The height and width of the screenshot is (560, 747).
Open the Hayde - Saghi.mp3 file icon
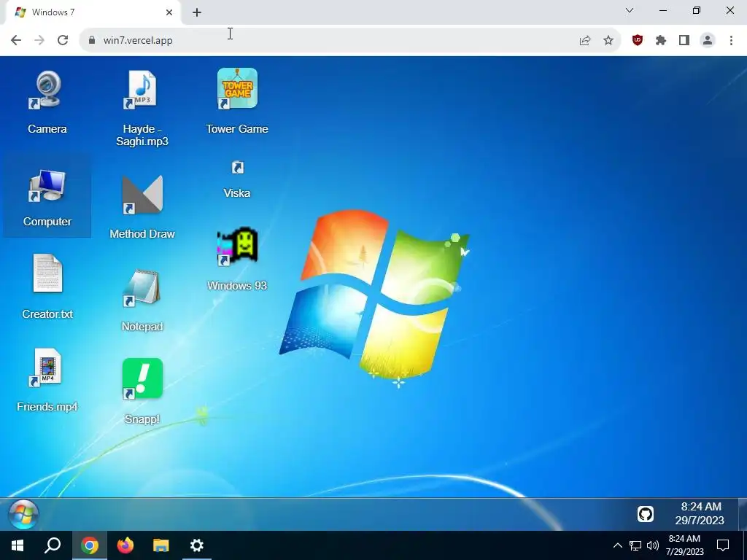(142, 109)
